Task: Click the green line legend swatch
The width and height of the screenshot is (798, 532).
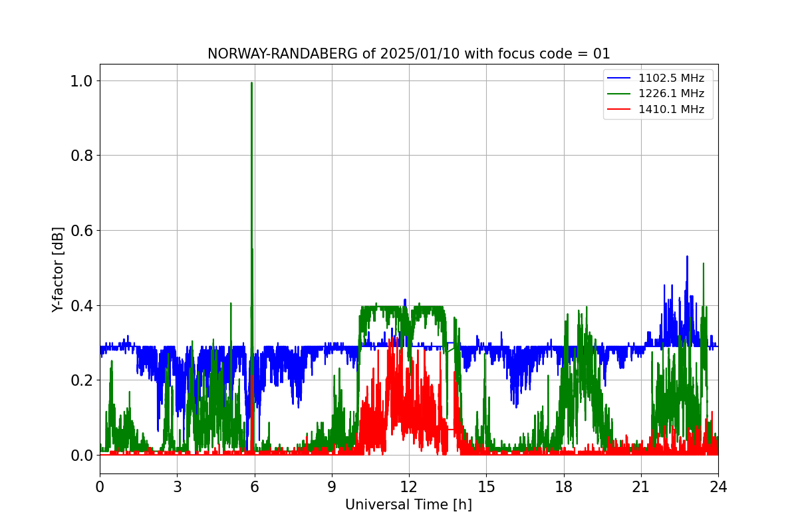Action: (619, 94)
